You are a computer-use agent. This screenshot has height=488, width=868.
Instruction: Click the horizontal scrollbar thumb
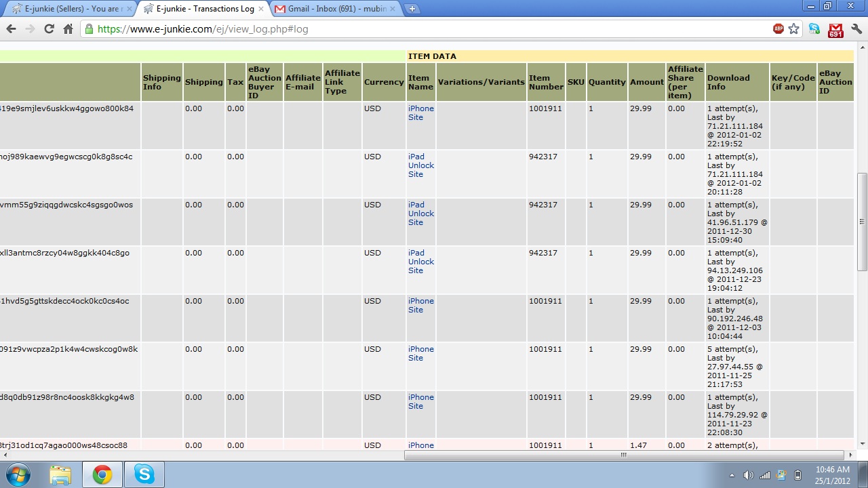(x=623, y=455)
